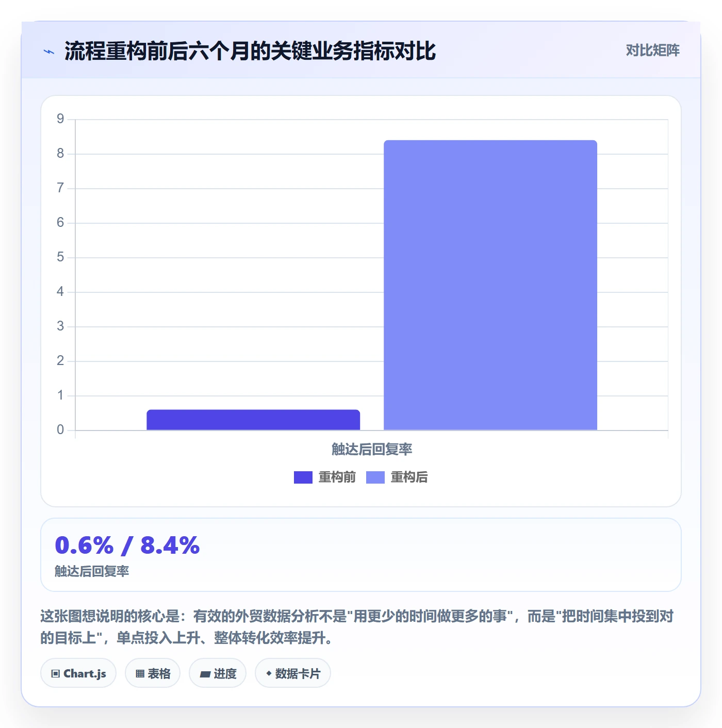Select the 表格 tag
Image resolution: width=722 pixels, height=728 pixels.
point(153,673)
